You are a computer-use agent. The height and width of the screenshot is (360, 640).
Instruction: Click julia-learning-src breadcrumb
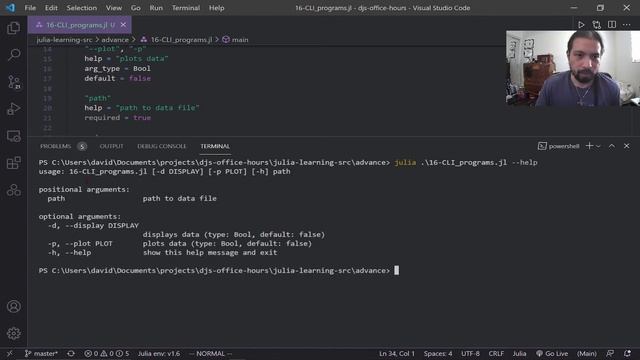pyautogui.click(x=64, y=40)
